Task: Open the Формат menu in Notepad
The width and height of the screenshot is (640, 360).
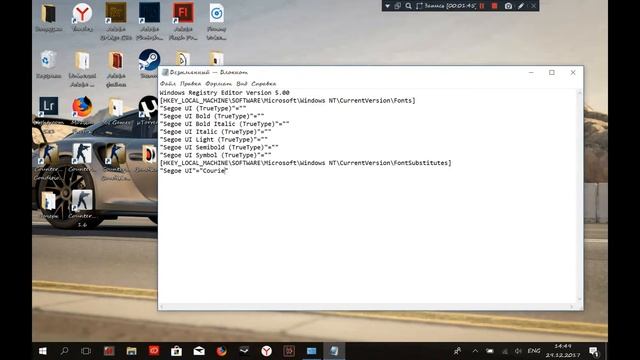Action: [218, 83]
